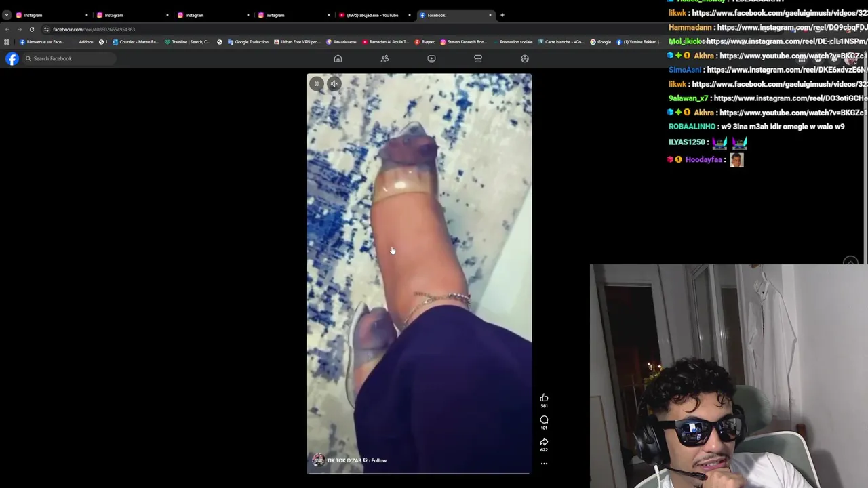Open Google Traduction bookmark

(248, 42)
